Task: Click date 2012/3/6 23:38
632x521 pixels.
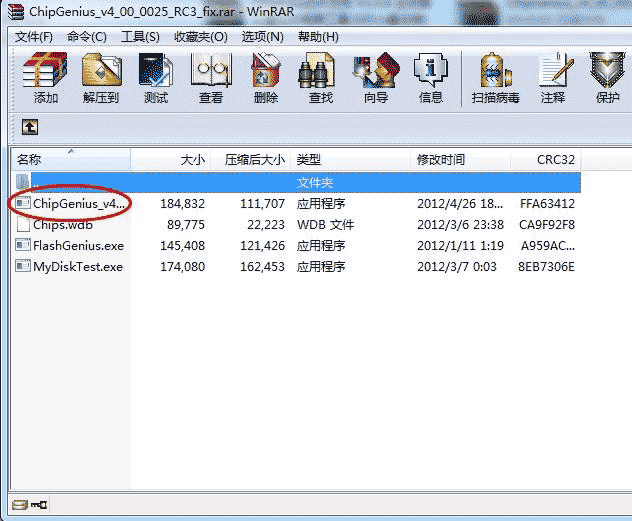Action: [460, 224]
